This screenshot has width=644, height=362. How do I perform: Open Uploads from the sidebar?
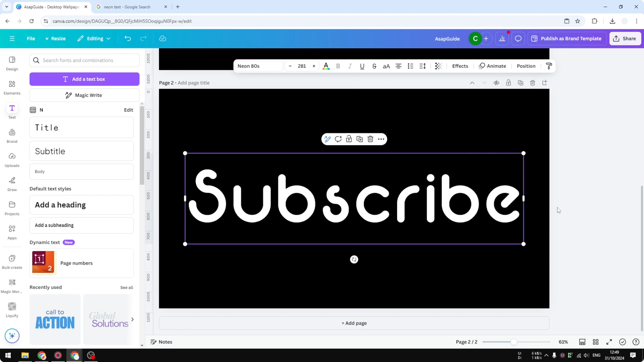[x=12, y=160]
